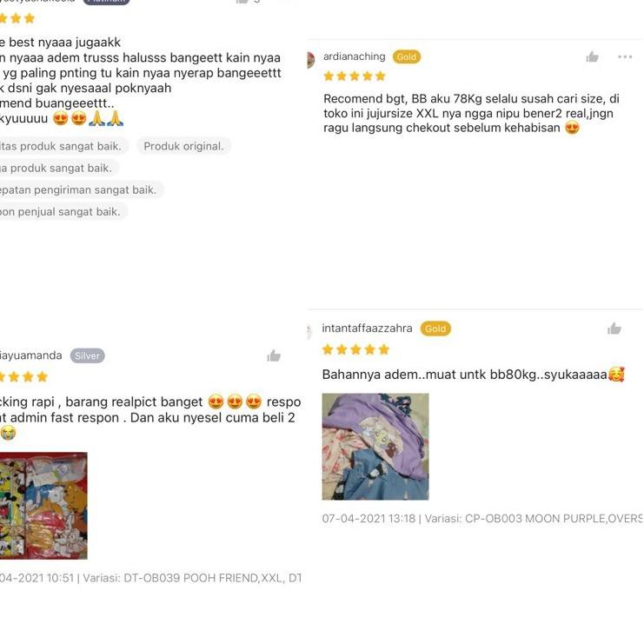Image resolution: width=644 pixels, height=644 pixels.
Task: Click the five-star rating of ardianaching
Action: point(355,76)
